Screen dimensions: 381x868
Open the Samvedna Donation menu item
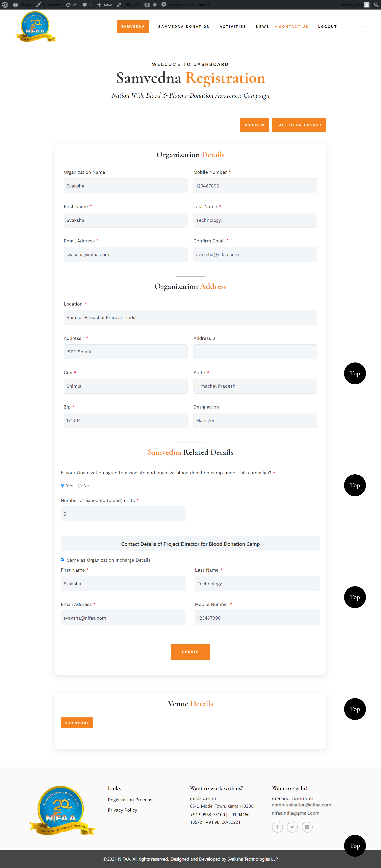pyautogui.click(x=184, y=27)
